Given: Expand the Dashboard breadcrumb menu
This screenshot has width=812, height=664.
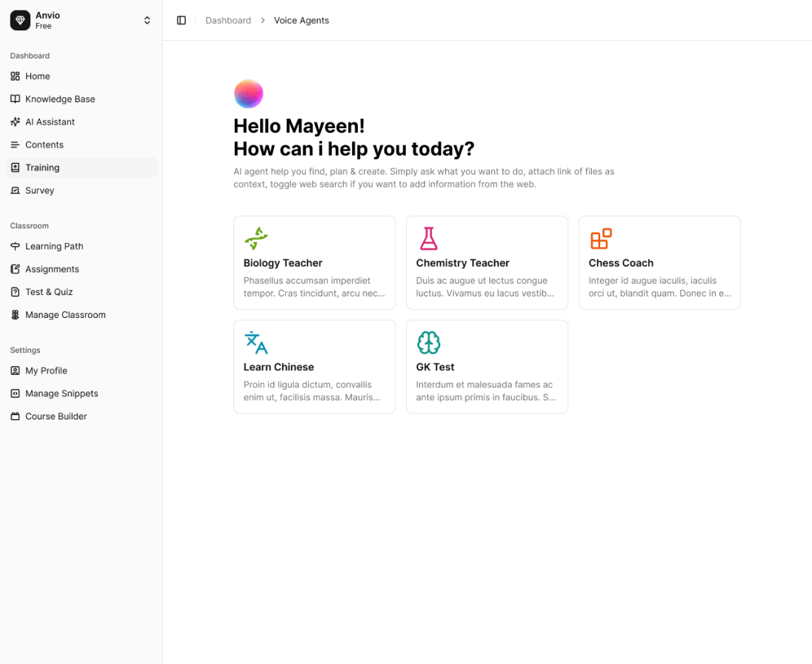Looking at the screenshot, I should point(228,20).
